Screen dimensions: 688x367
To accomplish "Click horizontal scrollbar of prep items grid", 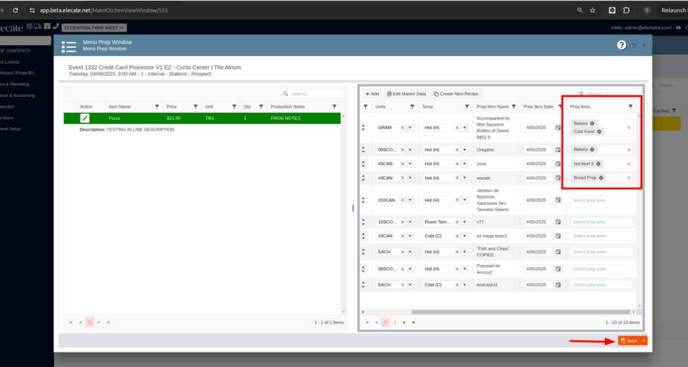I will click(521, 312).
